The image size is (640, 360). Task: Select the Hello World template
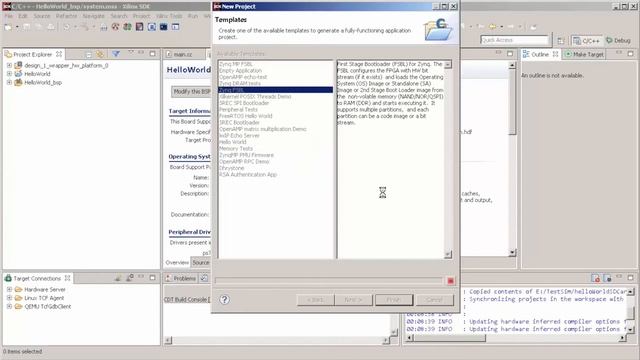point(233,142)
